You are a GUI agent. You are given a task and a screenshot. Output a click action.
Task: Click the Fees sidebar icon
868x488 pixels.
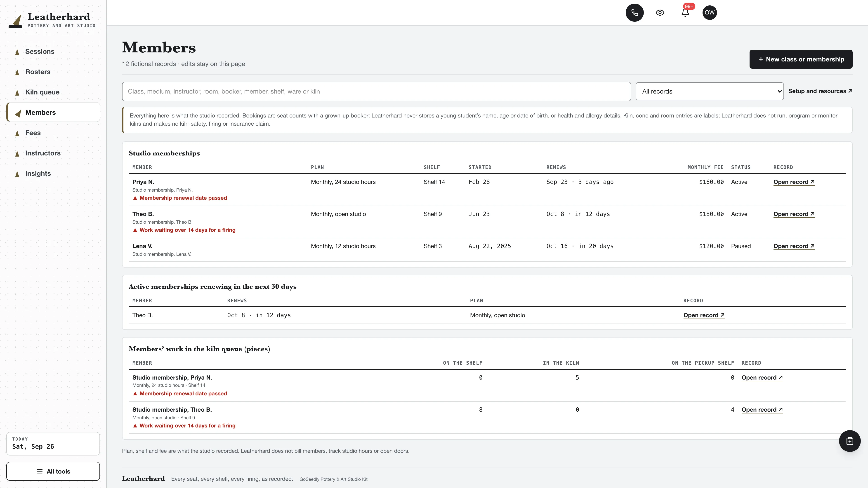pos(17,133)
